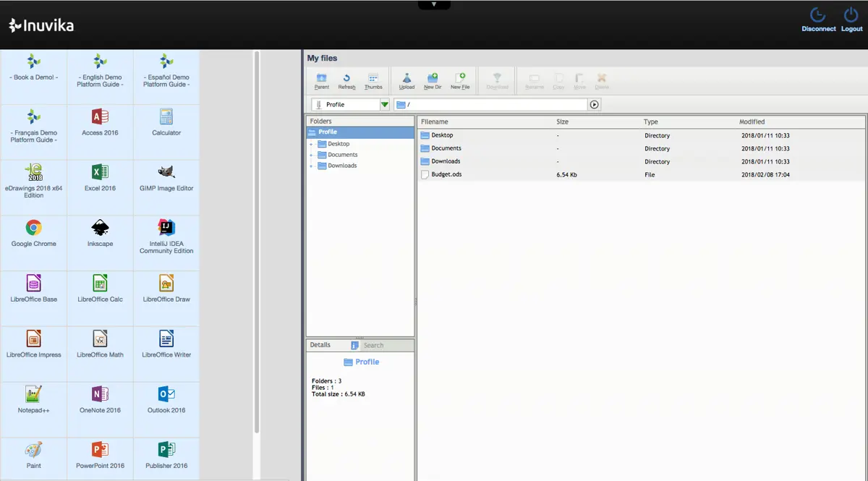This screenshot has height=481, width=868.
Task: Select the Budget.ods file
Action: [x=641, y=174]
